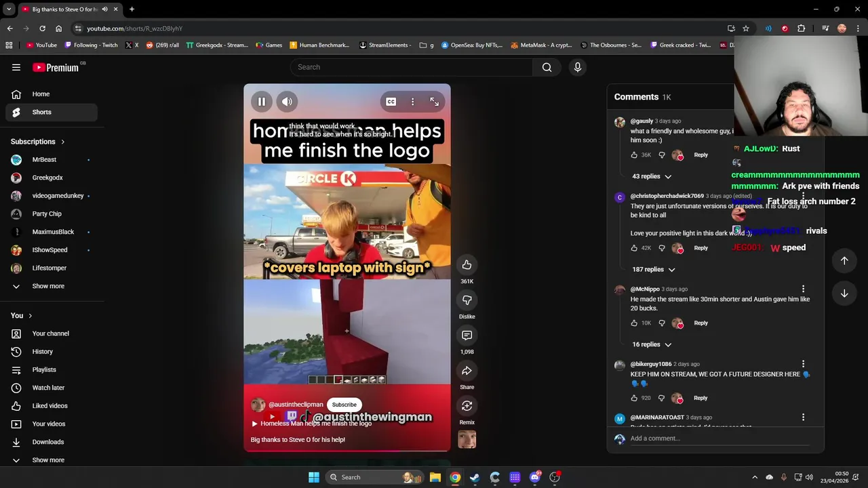Open Party Chip subscription channel

click(52, 213)
